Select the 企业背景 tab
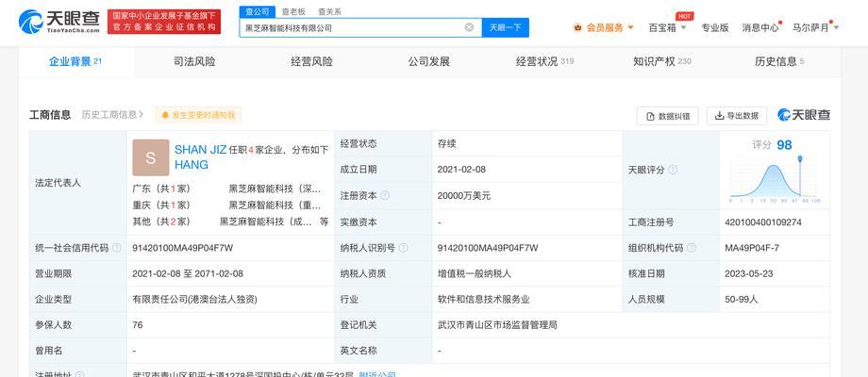 click(x=75, y=61)
